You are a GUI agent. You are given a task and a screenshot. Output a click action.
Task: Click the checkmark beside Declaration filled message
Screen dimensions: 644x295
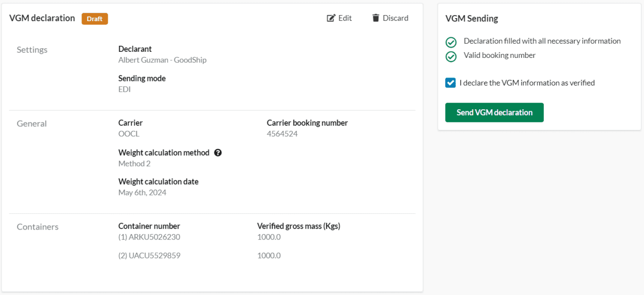(451, 42)
